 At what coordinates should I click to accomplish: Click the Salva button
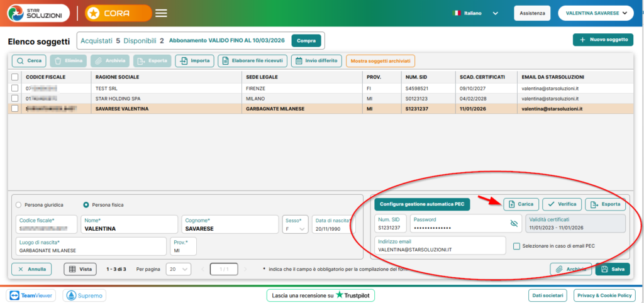point(613,269)
